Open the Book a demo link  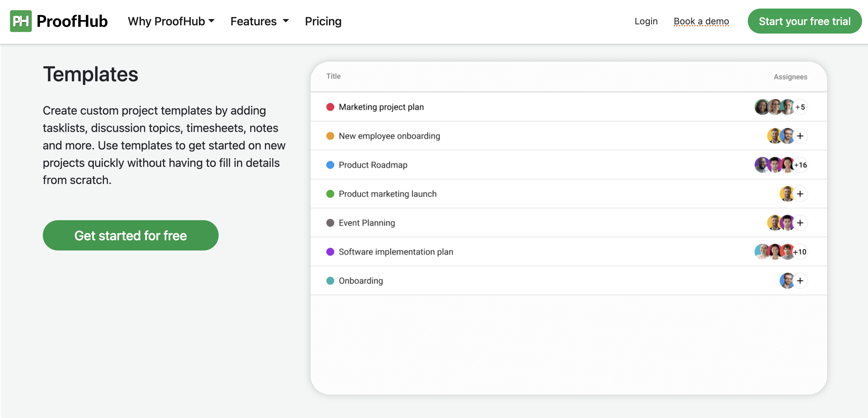(x=701, y=21)
